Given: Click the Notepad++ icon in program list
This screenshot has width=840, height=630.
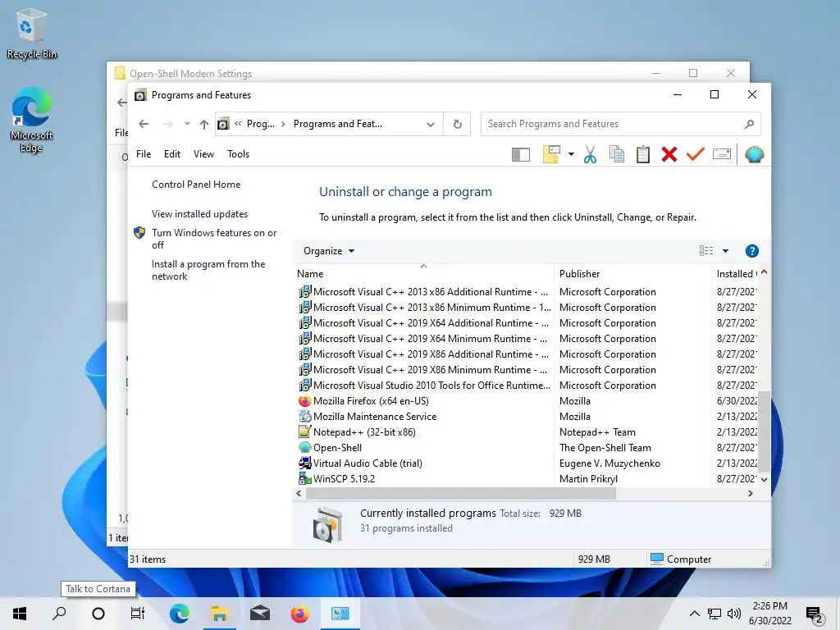Looking at the screenshot, I should pyautogui.click(x=305, y=431).
